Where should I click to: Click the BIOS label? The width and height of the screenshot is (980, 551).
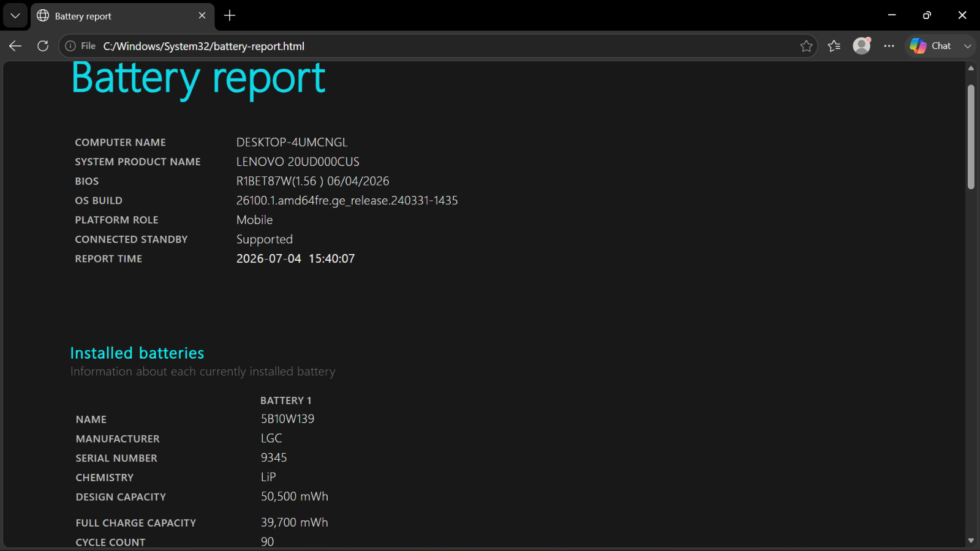[x=87, y=181]
